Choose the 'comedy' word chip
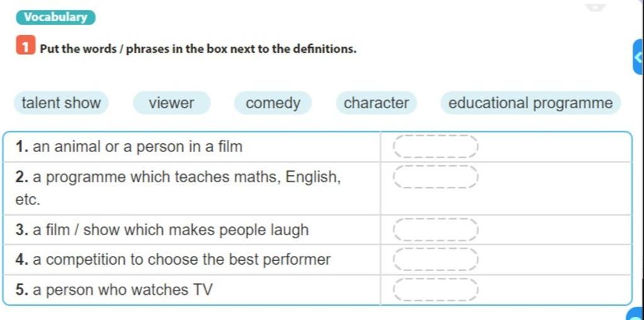 (x=273, y=102)
